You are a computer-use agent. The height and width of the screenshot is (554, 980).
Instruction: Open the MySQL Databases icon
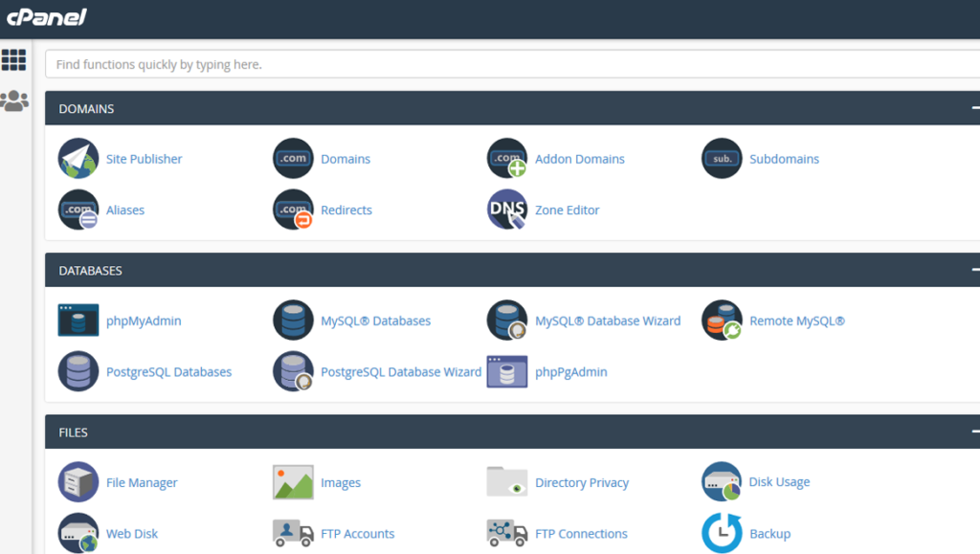pyautogui.click(x=293, y=320)
